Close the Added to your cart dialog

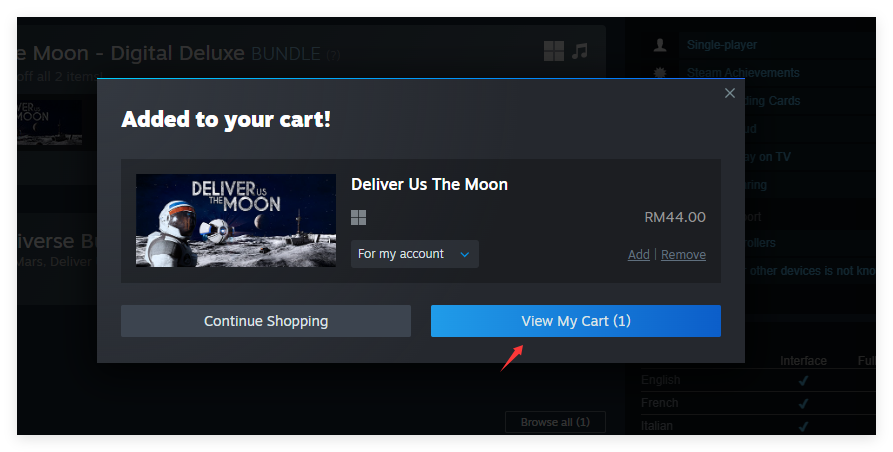tap(730, 93)
